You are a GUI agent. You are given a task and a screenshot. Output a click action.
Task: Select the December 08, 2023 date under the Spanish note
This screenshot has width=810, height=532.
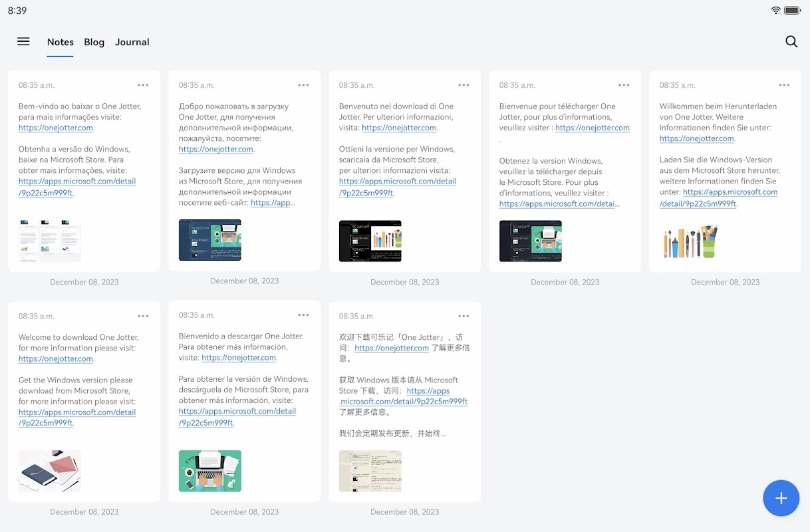point(245,512)
